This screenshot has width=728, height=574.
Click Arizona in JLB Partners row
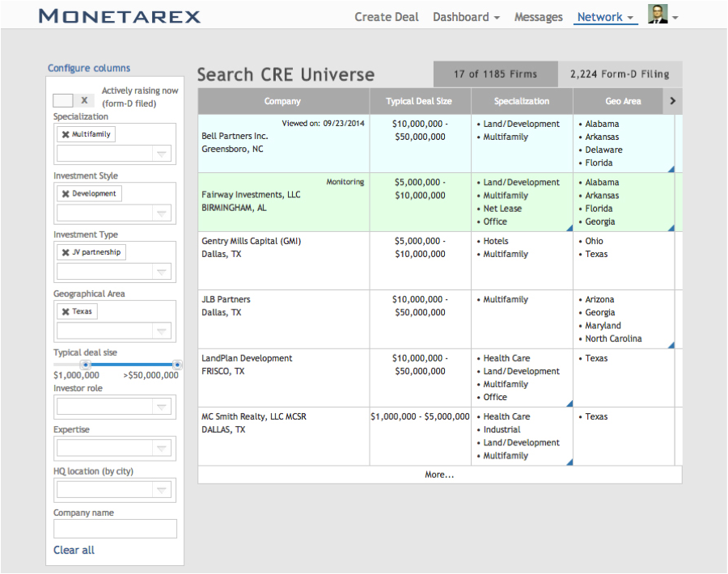tap(599, 299)
